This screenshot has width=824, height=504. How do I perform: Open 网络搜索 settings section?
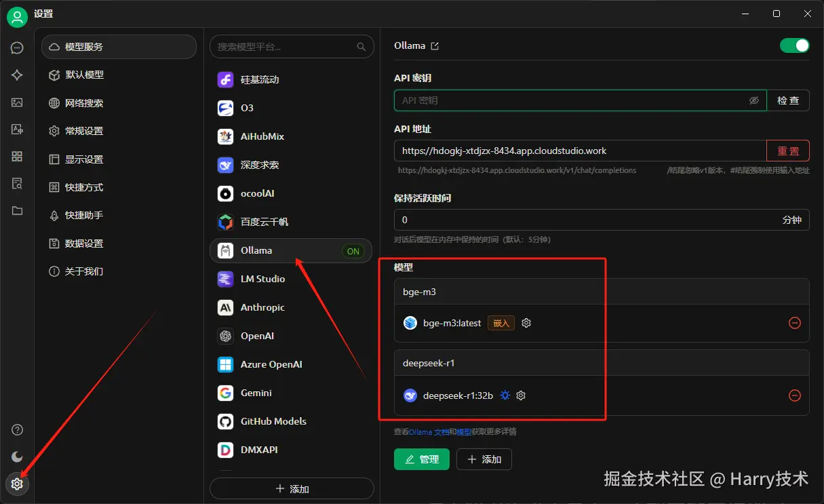pyautogui.click(x=119, y=103)
